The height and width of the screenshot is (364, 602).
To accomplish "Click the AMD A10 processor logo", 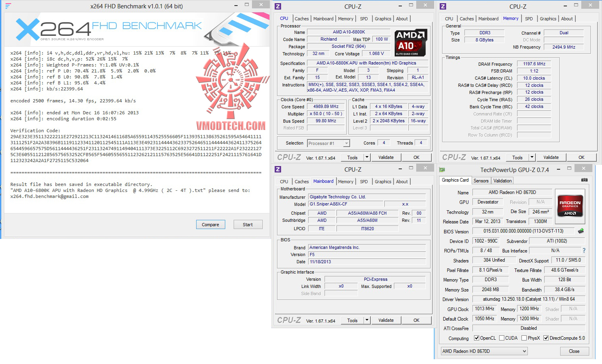I will click(x=411, y=43).
